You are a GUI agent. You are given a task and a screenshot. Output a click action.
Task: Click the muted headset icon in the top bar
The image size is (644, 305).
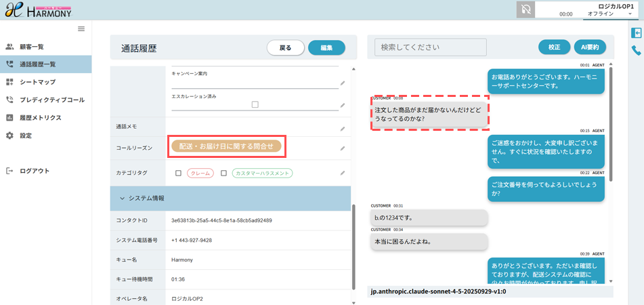pos(525,10)
